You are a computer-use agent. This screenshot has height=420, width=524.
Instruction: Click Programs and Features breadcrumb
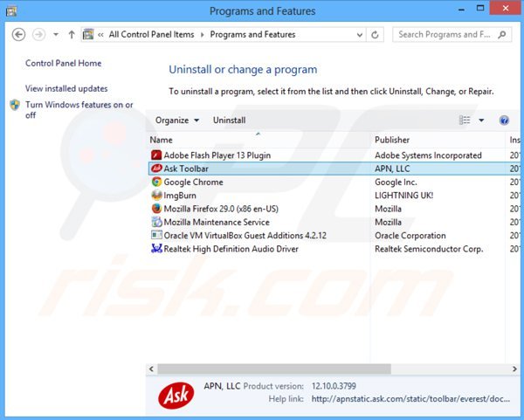(252, 34)
